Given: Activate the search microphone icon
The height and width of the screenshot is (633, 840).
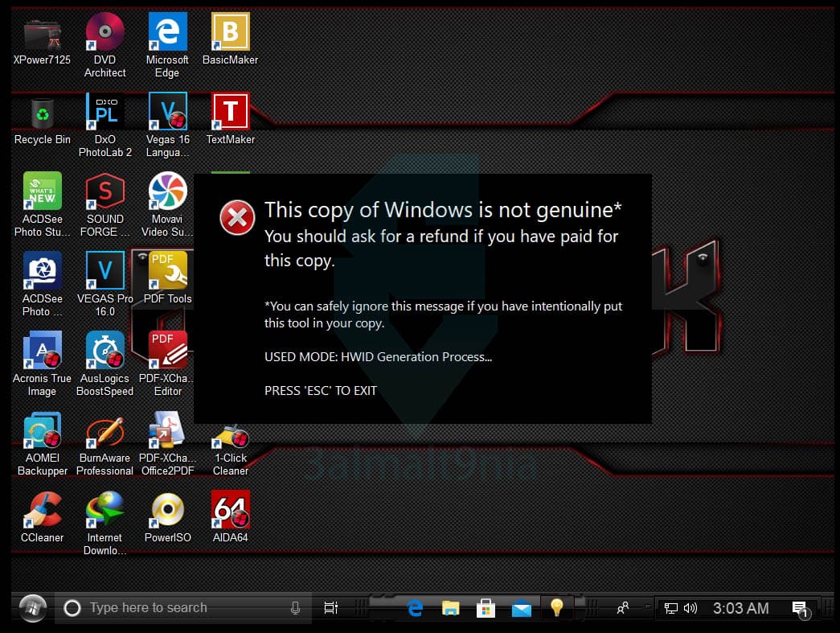Looking at the screenshot, I should (x=295, y=608).
